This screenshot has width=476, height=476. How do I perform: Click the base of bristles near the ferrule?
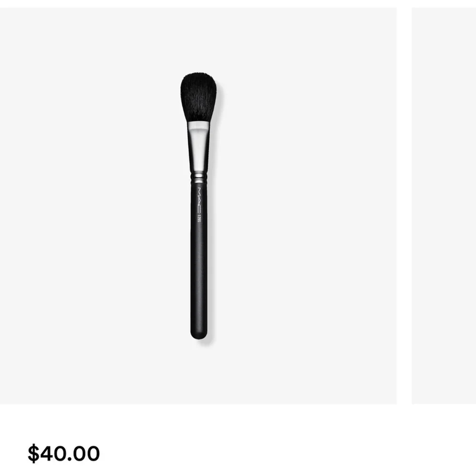(x=198, y=119)
